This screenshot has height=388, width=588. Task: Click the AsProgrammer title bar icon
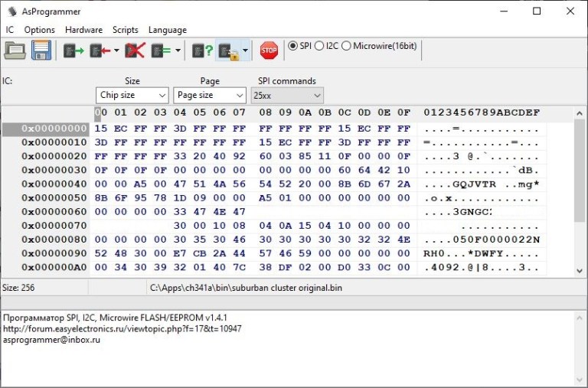click(12, 11)
